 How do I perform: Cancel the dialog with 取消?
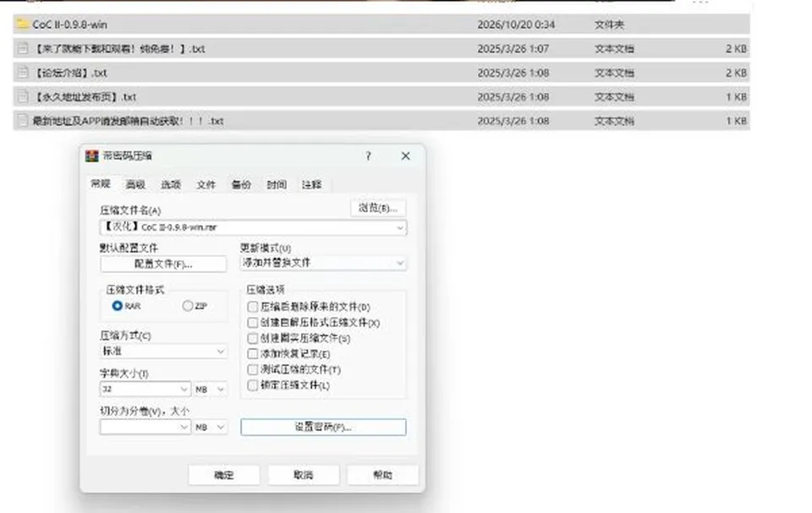304,475
